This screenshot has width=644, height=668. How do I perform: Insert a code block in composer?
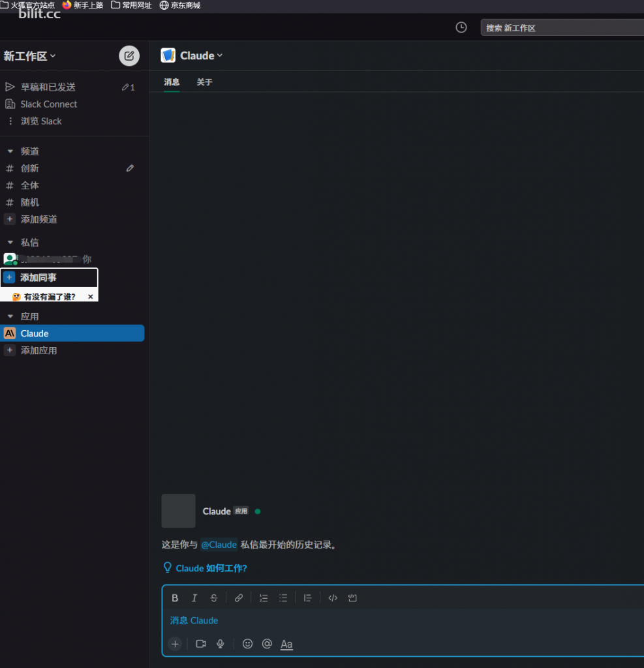click(352, 598)
